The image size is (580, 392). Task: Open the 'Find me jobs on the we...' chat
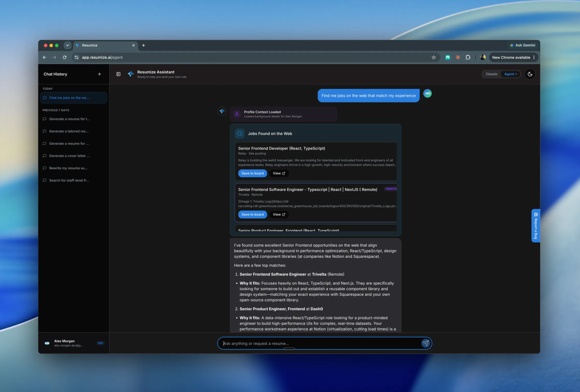click(74, 98)
